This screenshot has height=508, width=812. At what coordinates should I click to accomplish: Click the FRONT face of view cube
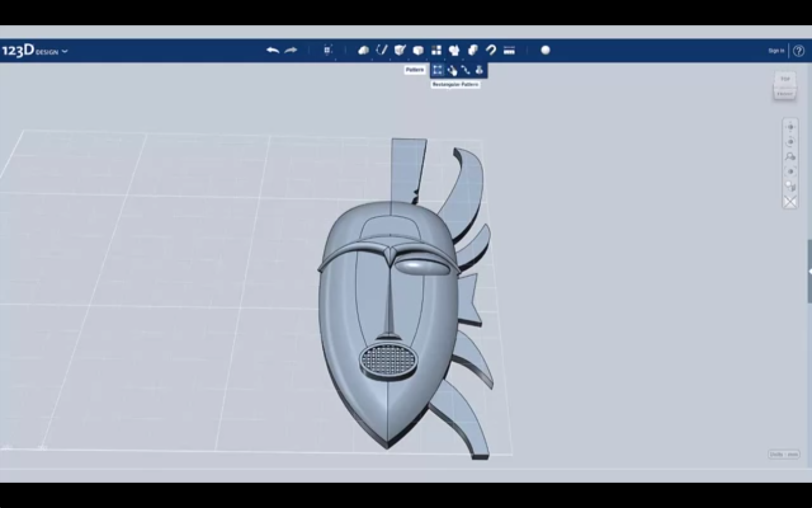pos(785,94)
